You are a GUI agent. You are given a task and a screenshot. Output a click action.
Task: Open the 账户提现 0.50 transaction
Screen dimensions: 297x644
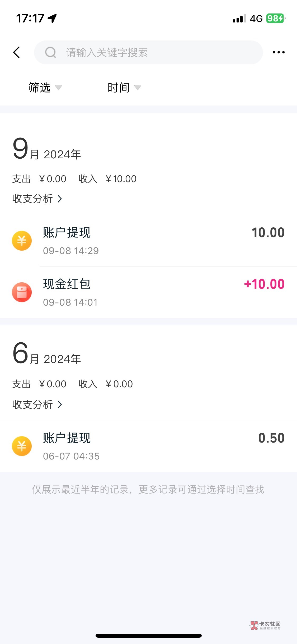point(164,446)
